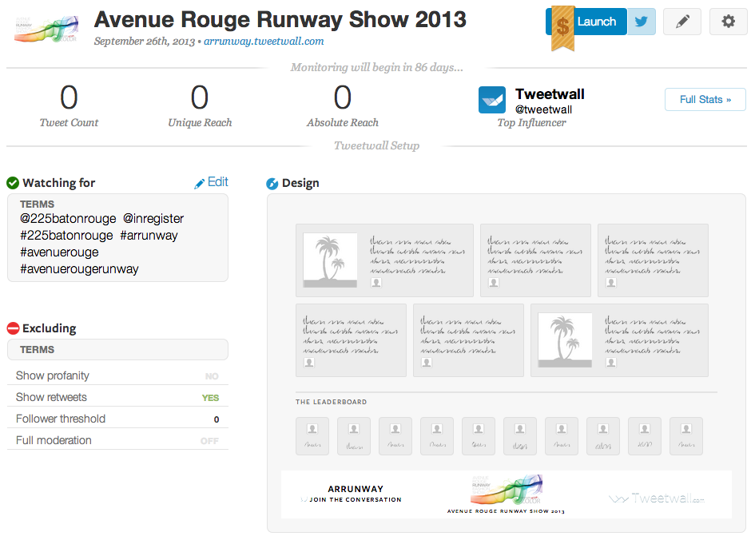Click the pencil edit icon button
This screenshot has height=560, width=751.
[x=682, y=22]
